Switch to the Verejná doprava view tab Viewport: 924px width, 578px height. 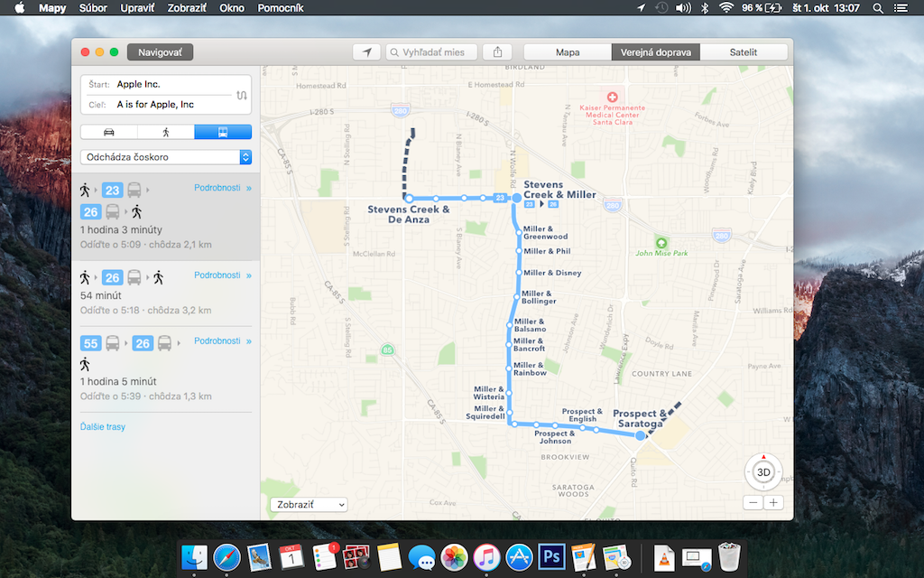[x=656, y=51]
